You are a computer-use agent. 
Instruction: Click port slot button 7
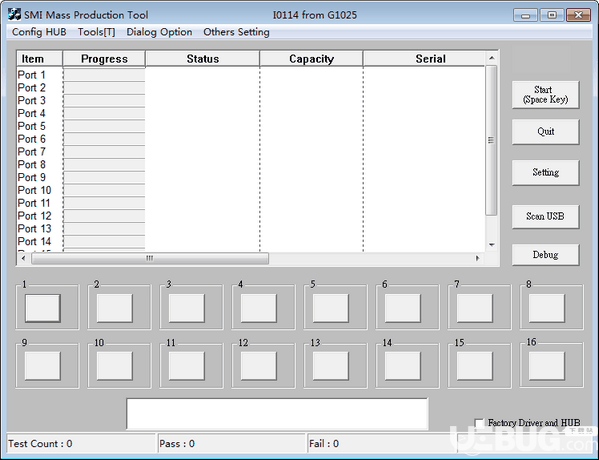[x=475, y=308]
